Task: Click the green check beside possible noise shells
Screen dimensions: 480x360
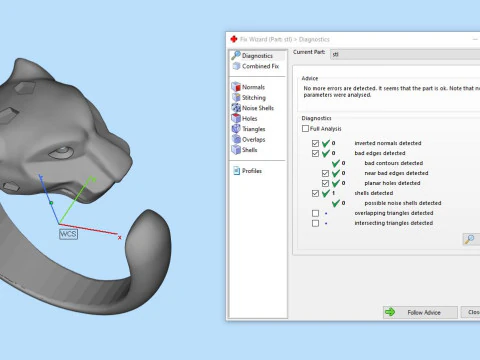Action: [336, 203]
